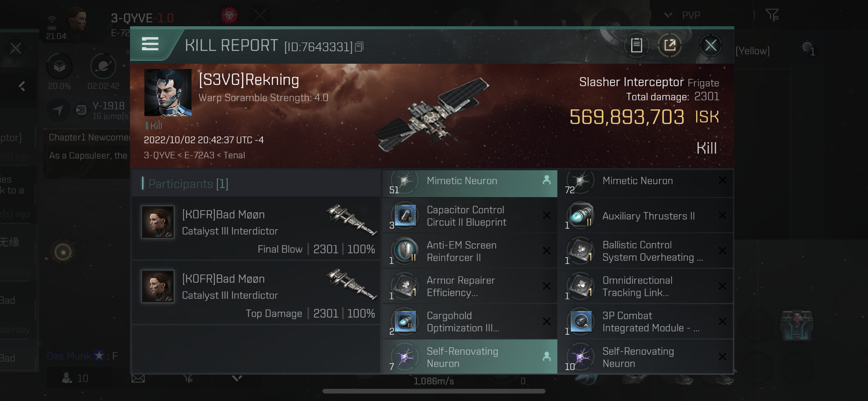This screenshot has width=868, height=401.
Task: Close the kill report window
Action: tap(711, 45)
